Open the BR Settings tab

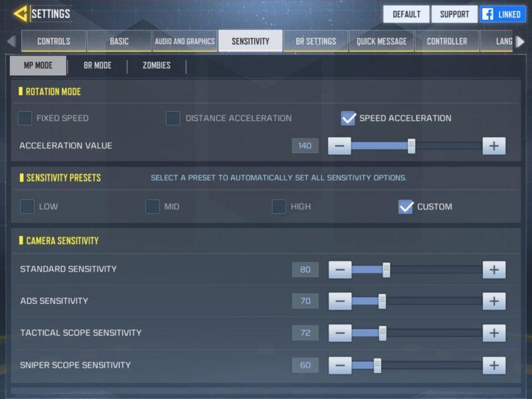[x=316, y=41]
